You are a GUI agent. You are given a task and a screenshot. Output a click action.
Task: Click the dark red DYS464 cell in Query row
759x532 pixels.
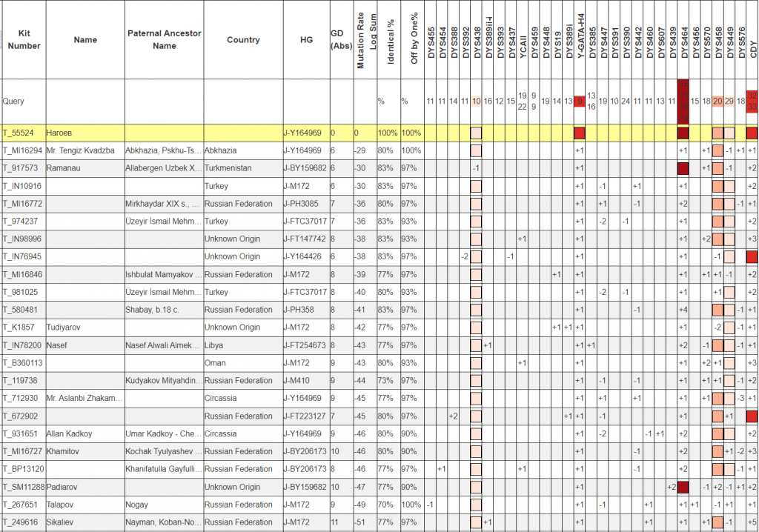click(683, 101)
